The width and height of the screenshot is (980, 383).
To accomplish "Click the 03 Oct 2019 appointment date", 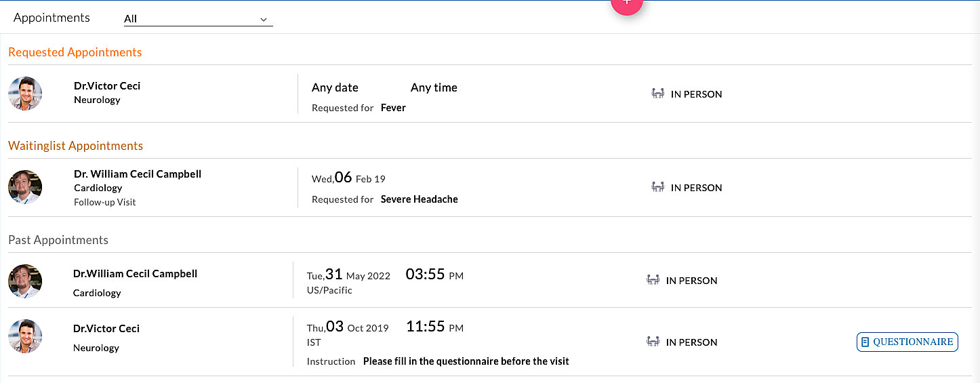I will 348,327.
